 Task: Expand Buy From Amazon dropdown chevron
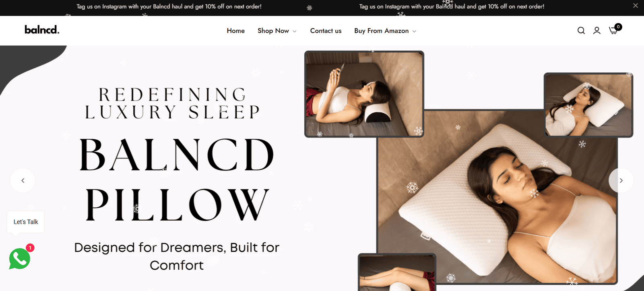pyautogui.click(x=414, y=31)
